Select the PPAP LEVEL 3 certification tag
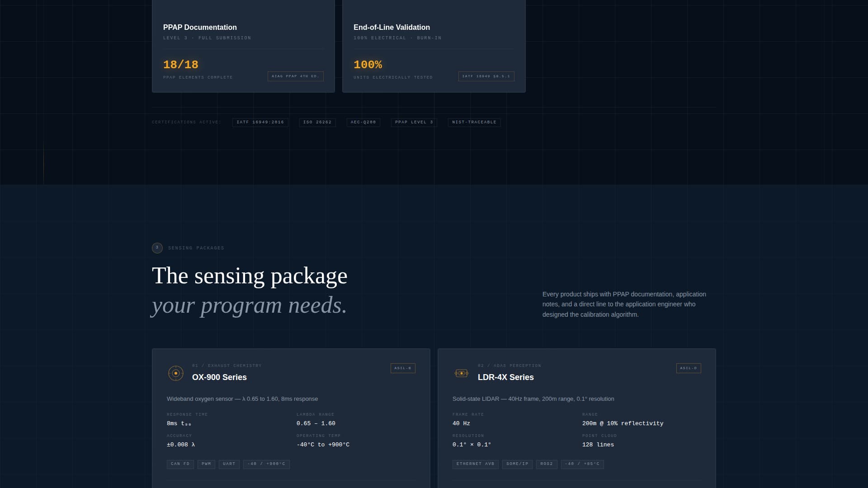The width and height of the screenshot is (868, 488). pos(414,122)
